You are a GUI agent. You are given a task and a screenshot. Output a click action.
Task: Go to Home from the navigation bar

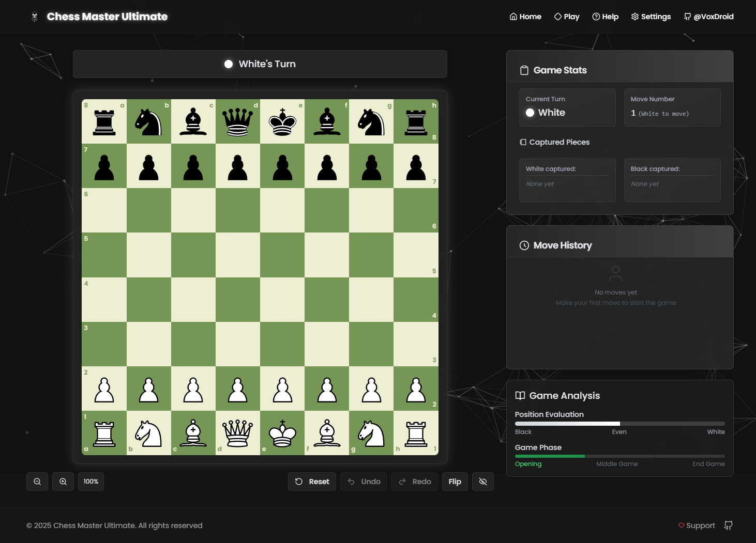point(525,16)
